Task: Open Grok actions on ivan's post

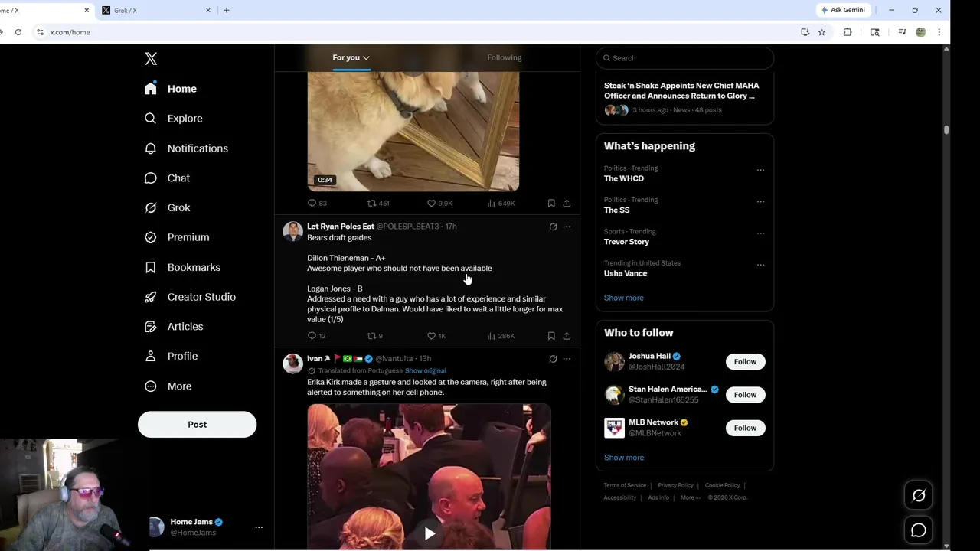Action: 553,359
